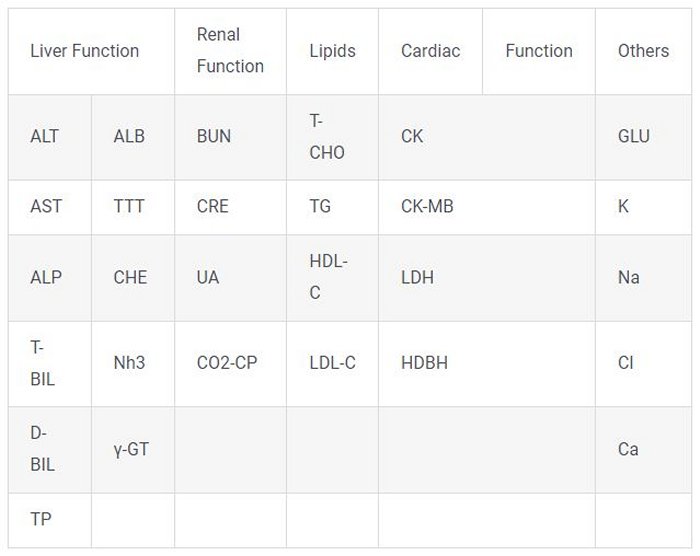Screen dimensions: 700x556
Task: Click the T-CHO lipid cell
Action: click(327, 137)
